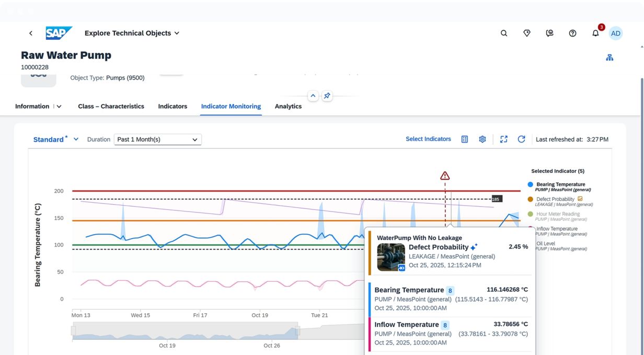Viewport: 644px width, 355px height.
Task: Switch to the Analytics tab
Action: 288,106
